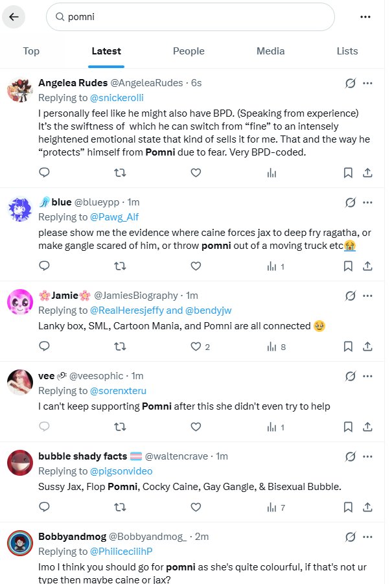Click the pomni search field
The height and width of the screenshot is (584, 392).
coord(194,18)
